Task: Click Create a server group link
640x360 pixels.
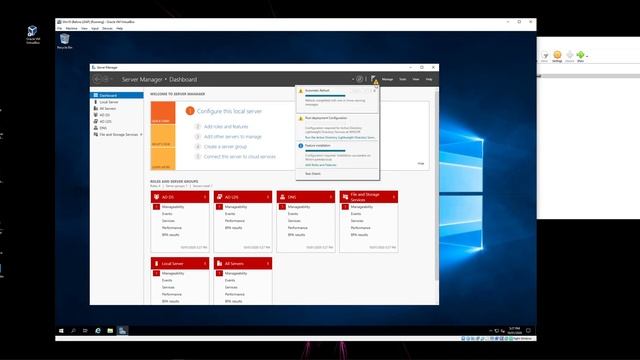Action: coord(225,147)
